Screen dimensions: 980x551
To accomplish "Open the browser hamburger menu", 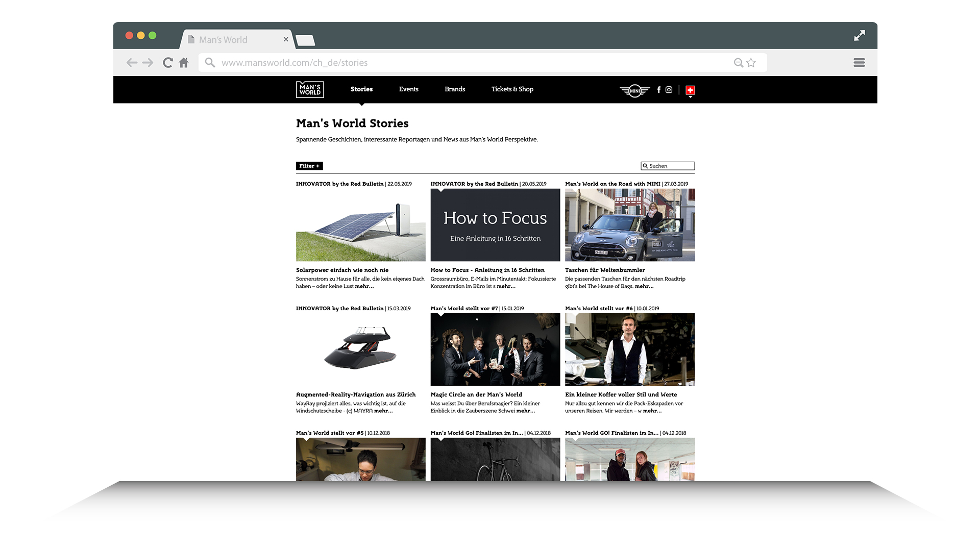I will tap(859, 63).
